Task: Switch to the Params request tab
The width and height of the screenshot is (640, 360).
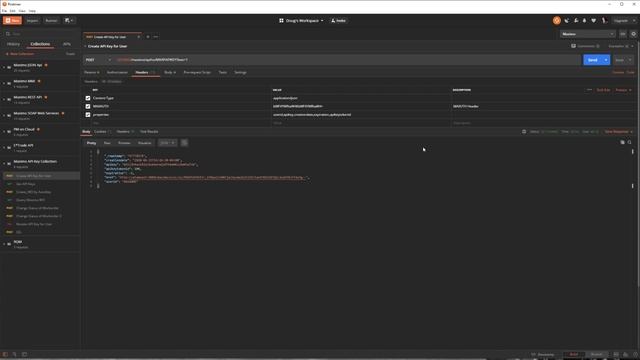Action: (x=91, y=73)
